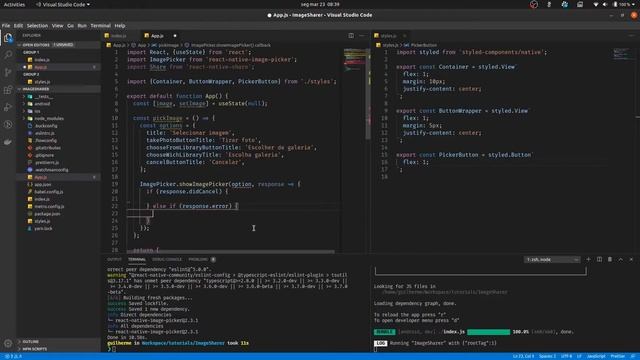Image resolution: width=640 pixels, height=360 pixels.
Task: Open more actions menu of right editor group
Action: pos(631,36)
